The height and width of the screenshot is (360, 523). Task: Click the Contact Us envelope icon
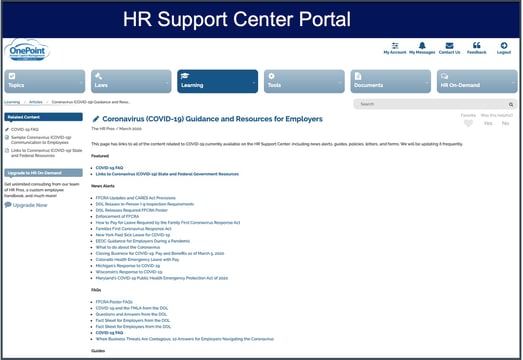[449, 45]
